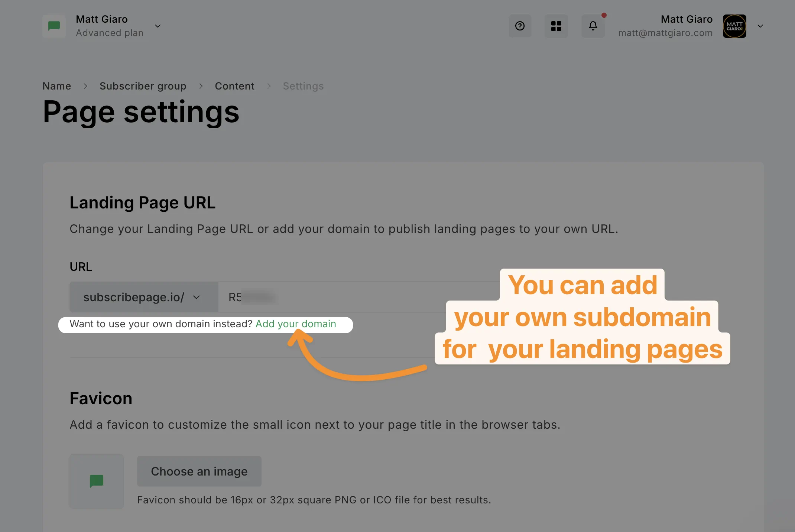Image resolution: width=795 pixels, height=532 pixels.
Task: Click the Favicon section heading
Action: 101,398
